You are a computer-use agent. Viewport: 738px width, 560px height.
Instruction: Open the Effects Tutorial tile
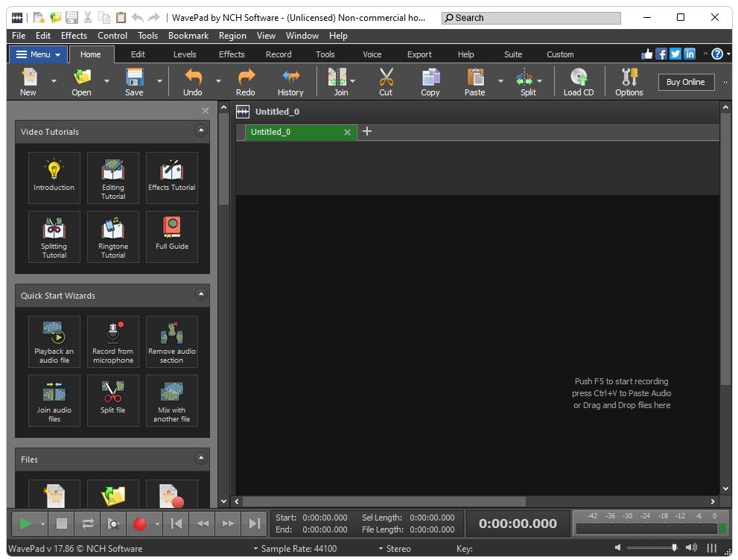pyautogui.click(x=172, y=177)
